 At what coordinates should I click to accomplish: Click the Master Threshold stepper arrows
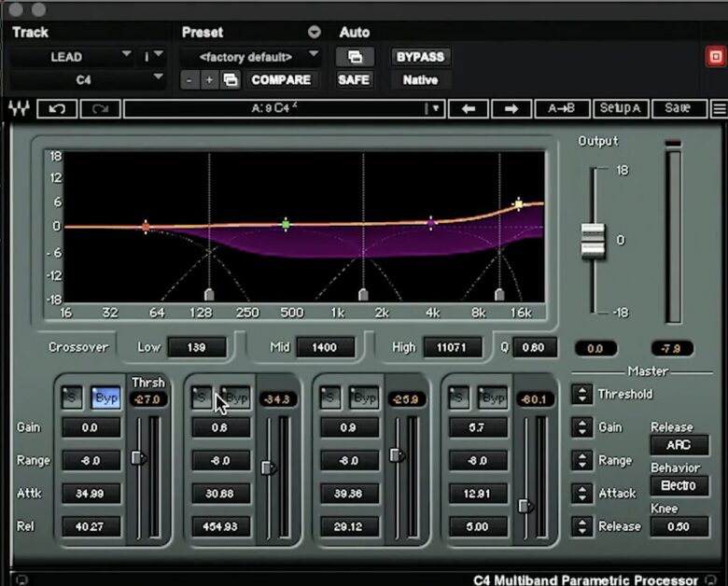[582, 394]
